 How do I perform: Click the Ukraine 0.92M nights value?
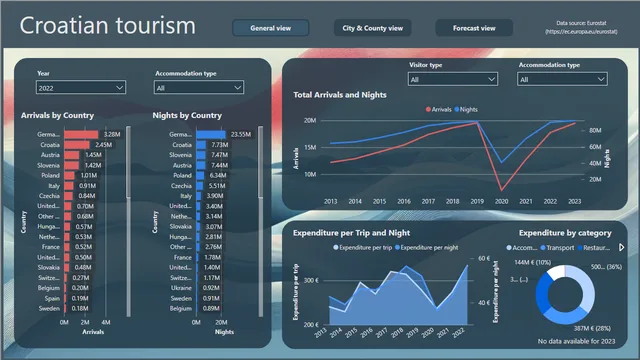(211, 288)
